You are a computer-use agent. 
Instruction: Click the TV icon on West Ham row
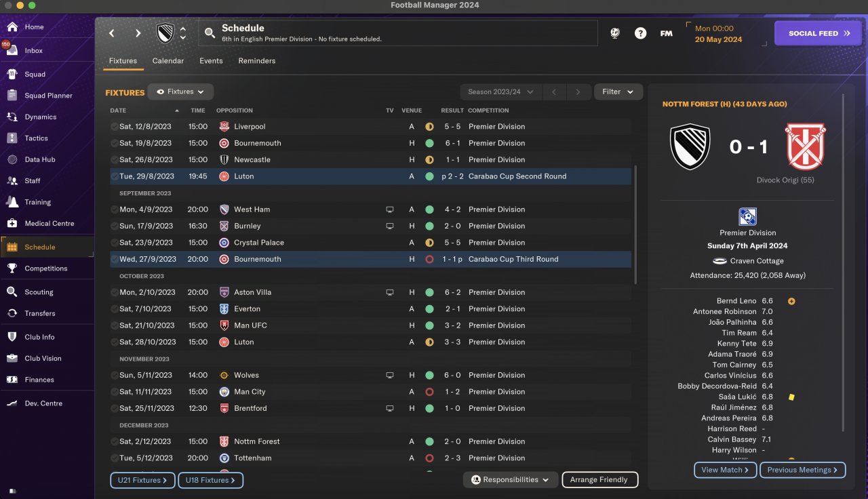coord(389,209)
